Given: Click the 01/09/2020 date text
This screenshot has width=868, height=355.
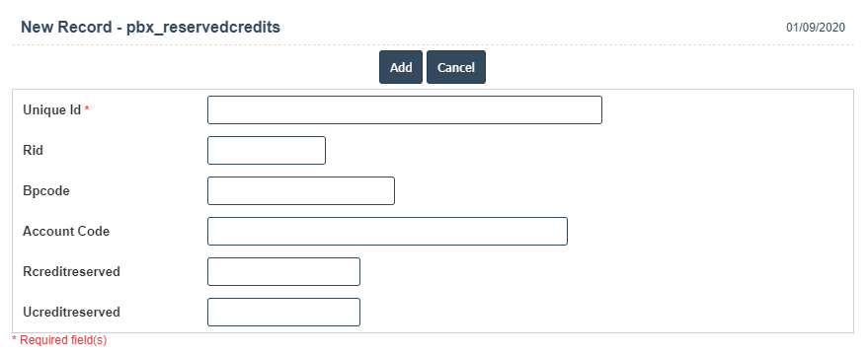Looking at the screenshot, I should [x=816, y=27].
